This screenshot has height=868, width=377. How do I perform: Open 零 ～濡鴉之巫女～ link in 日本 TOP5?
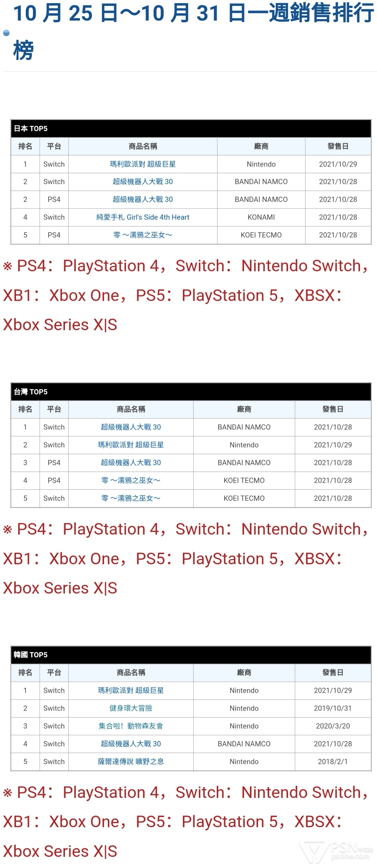click(x=143, y=235)
